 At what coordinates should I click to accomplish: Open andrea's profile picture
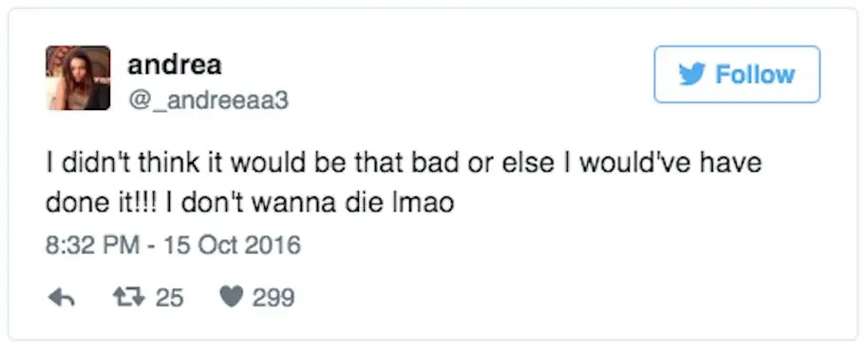pyautogui.click(x=78, y=78)
